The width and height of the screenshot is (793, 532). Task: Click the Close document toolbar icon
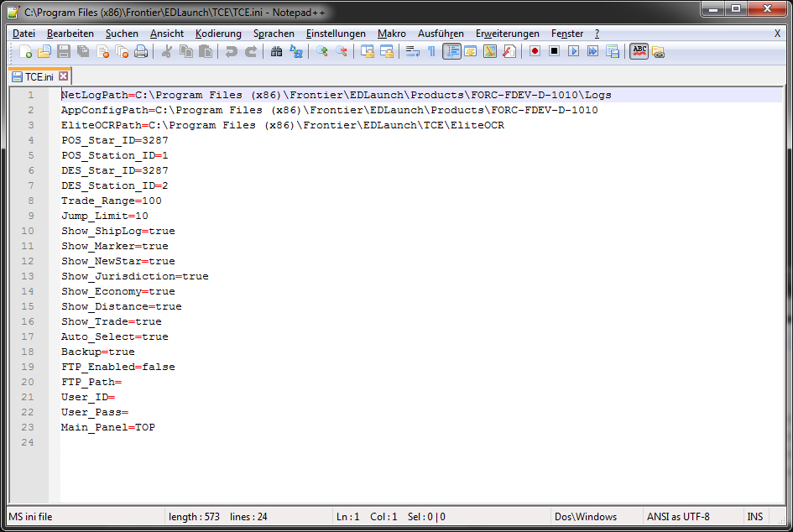click(102, 51)
